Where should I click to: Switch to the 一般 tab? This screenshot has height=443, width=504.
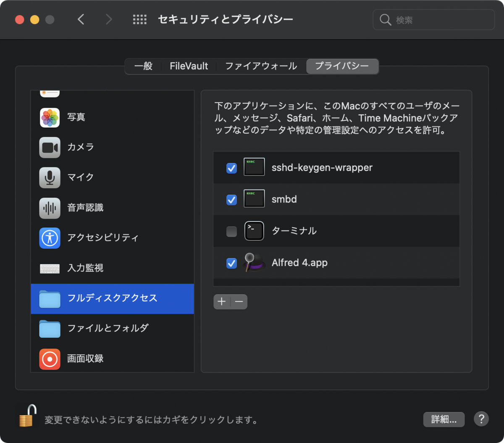(144, 66)
